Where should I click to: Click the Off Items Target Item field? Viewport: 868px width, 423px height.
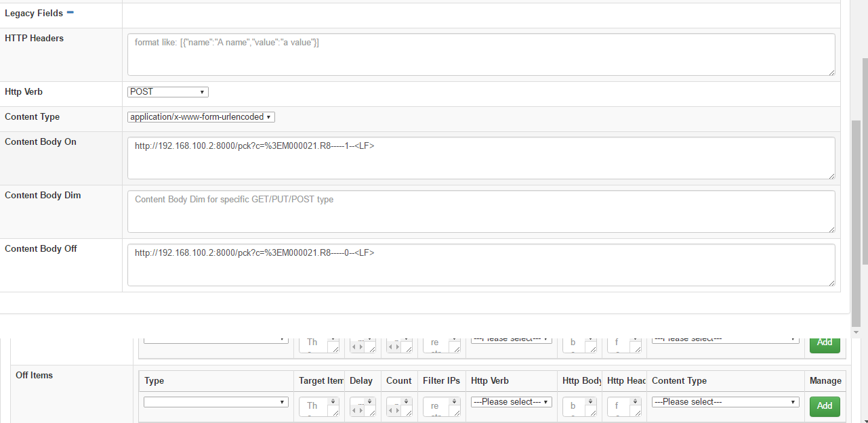click(x=314, y=406)
